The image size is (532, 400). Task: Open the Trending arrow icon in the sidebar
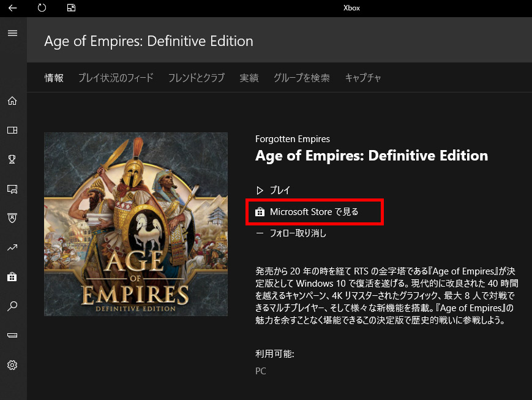tap(12, 247)
